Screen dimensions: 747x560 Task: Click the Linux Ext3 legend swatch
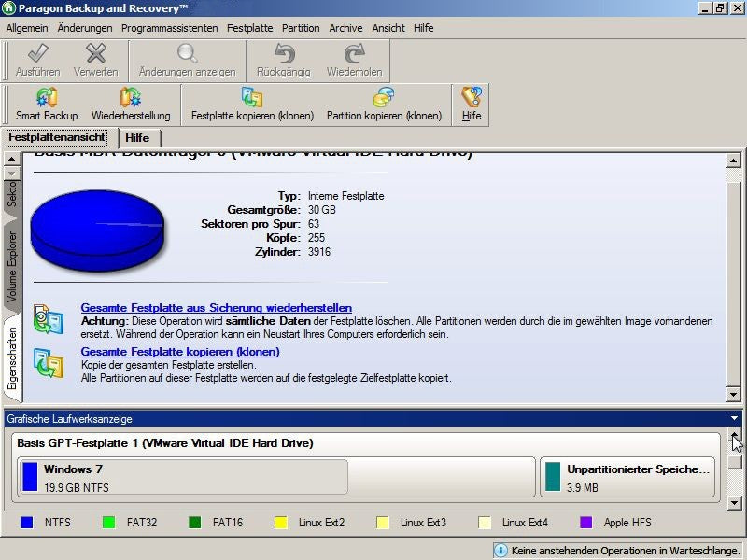tap(383, 523)
